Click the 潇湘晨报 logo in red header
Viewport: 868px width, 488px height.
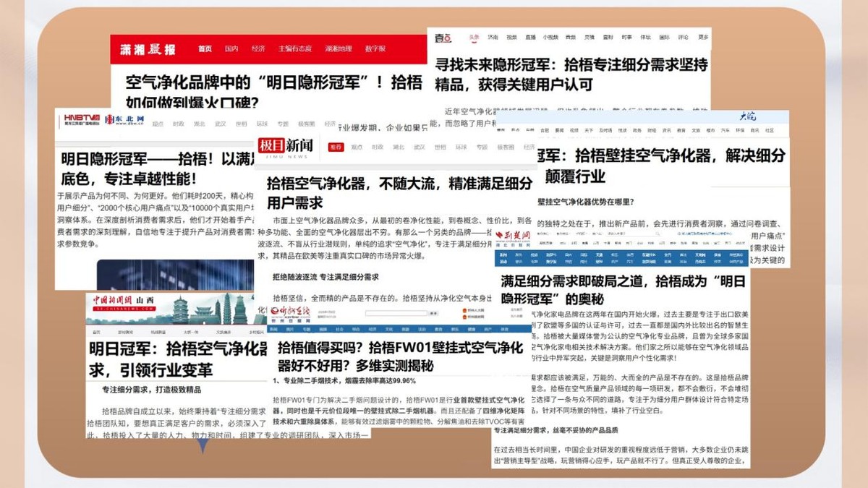click(148, 49)
